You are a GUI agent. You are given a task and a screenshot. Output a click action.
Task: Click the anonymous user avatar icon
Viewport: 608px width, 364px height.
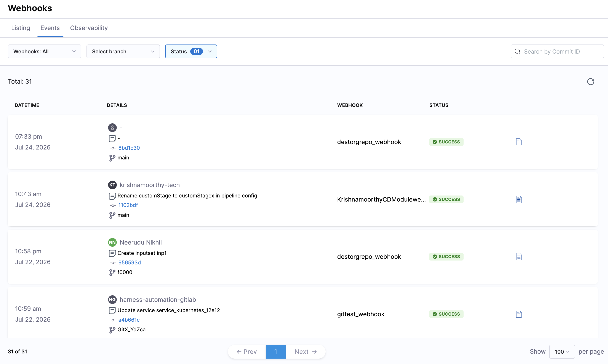(x=112, y=127)
